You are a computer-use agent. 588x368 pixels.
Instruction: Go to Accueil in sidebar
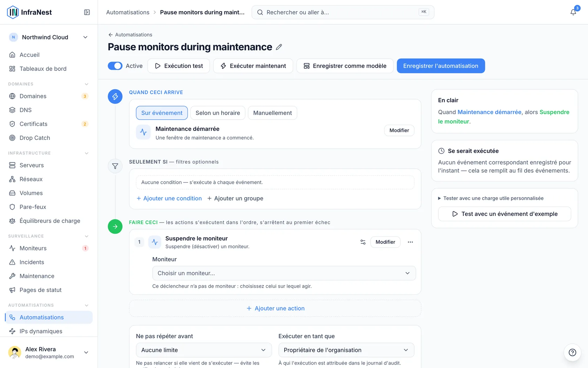click(49, 55)
